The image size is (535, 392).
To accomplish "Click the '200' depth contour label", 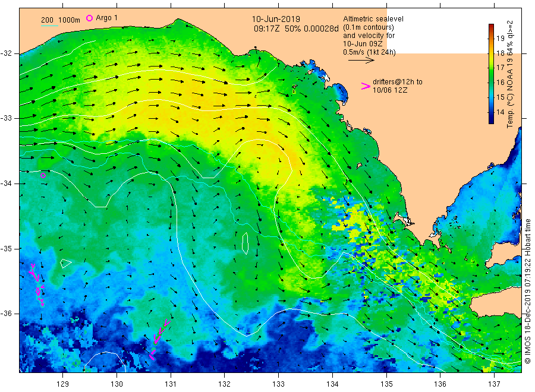I will (47, 20).
